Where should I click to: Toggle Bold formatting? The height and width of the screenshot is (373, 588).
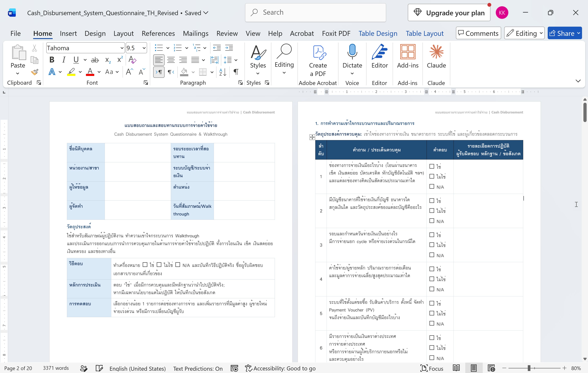(x=52, y=60)
